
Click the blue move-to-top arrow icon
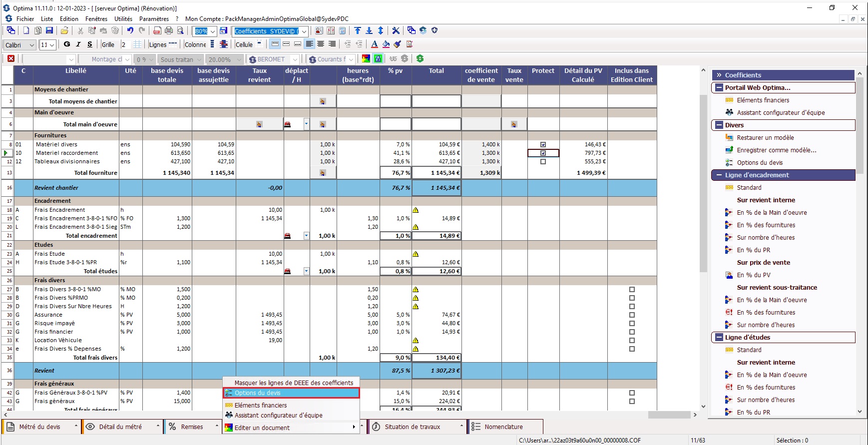(x=358, y=30)
